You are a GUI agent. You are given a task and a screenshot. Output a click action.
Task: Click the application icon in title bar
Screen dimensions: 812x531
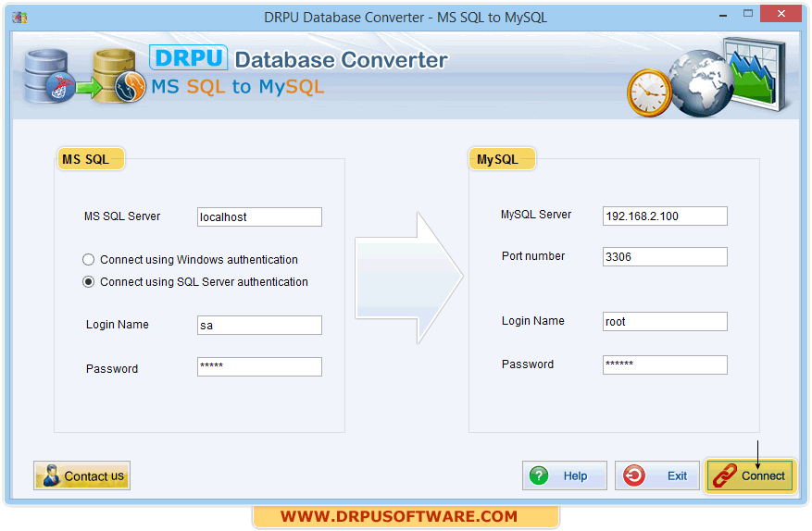[20, 17]
